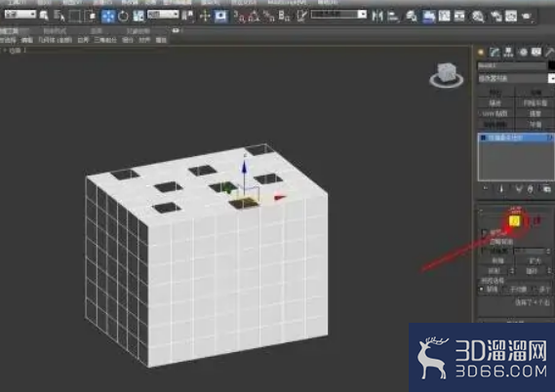Open the Rendered Frame Window icon

coord(511,16)
